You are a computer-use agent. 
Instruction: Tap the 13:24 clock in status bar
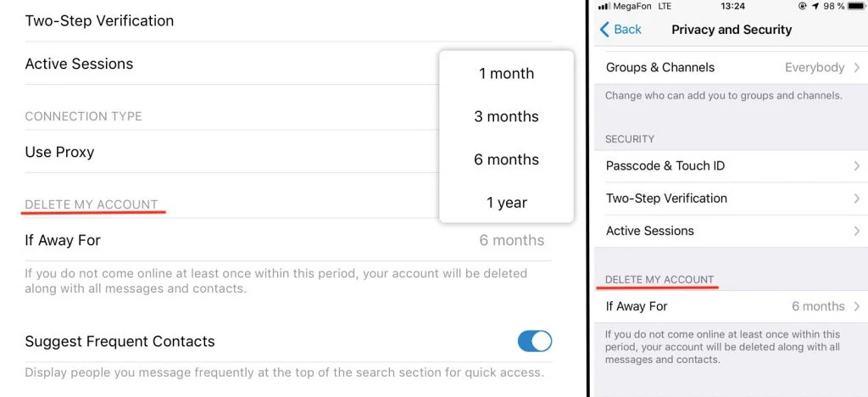tap(732, 6)
